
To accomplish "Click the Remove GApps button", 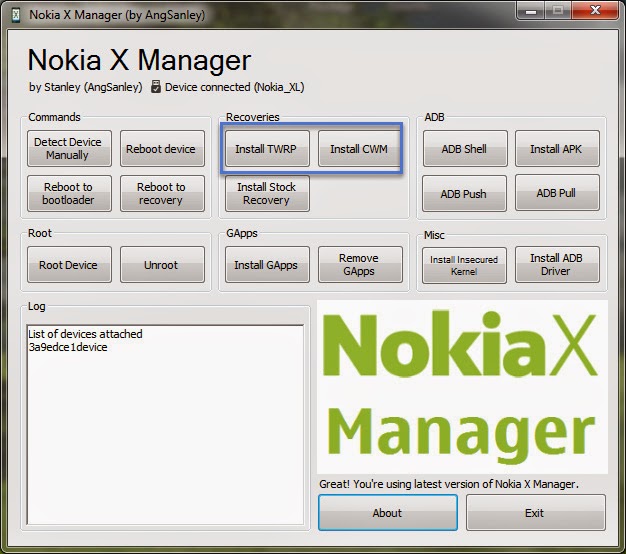I will 360,265.
